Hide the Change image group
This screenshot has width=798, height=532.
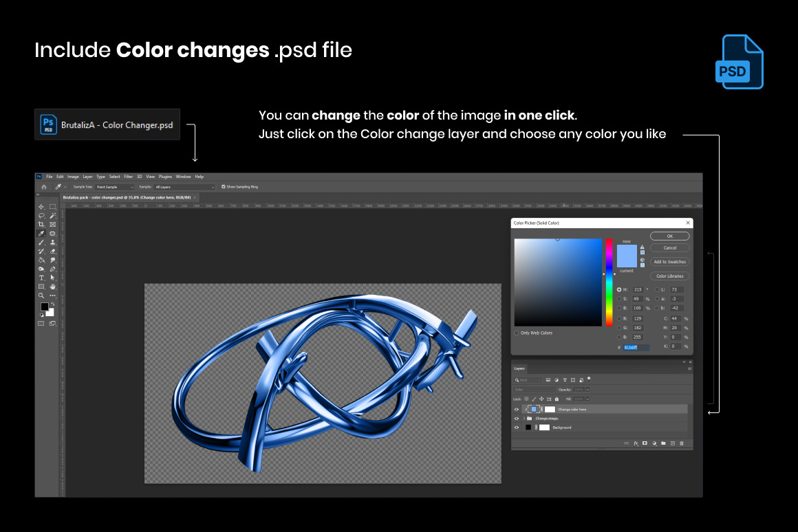coord(517,419)
